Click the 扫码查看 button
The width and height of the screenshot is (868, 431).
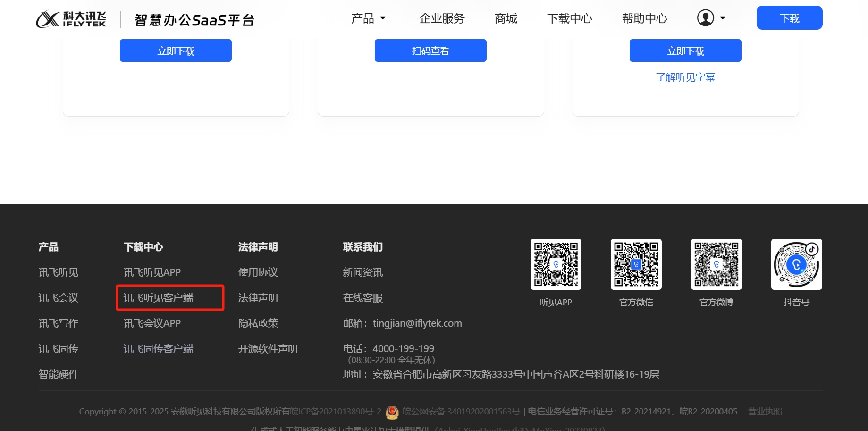430,51
